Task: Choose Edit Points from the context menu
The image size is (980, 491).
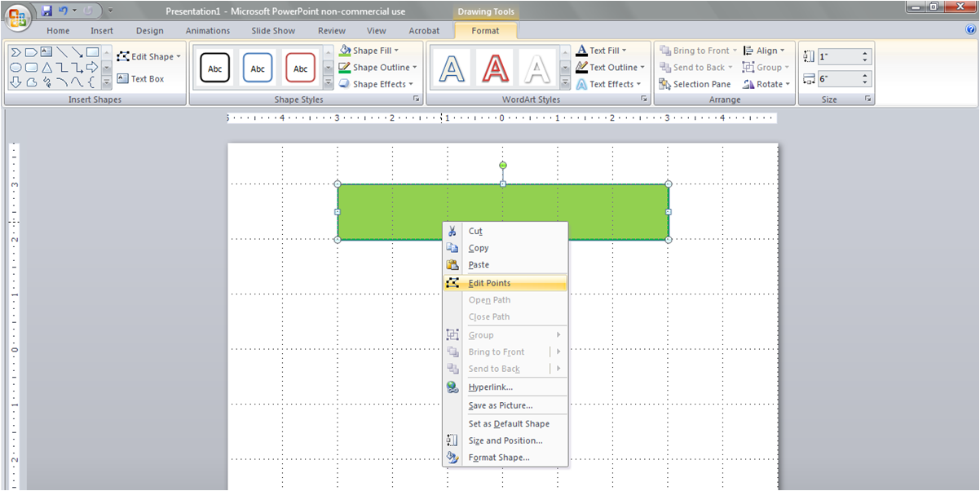Action: tap(505, 283)
